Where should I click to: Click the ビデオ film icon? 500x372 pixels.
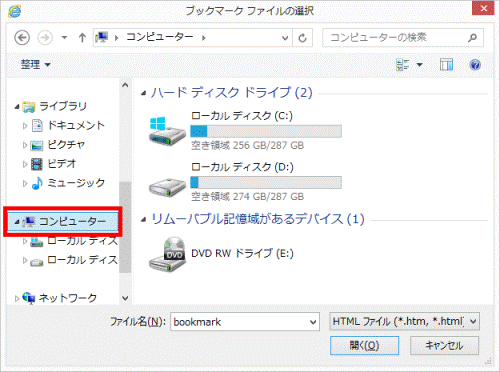point(37,164)
